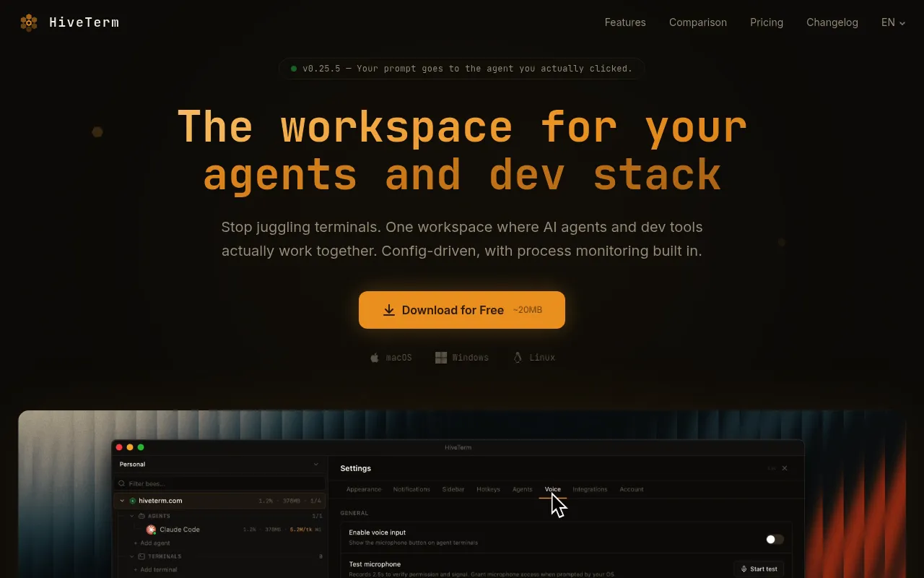Click the green status dot beside hiveterm.com
Image resolution: width=924 pixels, height=578 pixels.
(133, 501)
